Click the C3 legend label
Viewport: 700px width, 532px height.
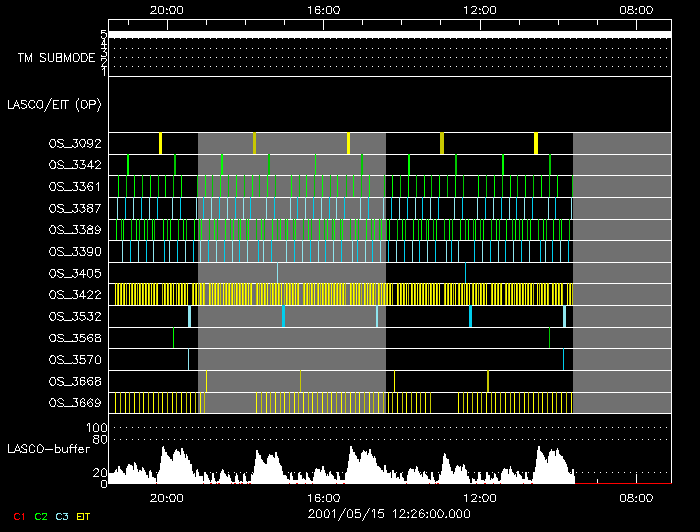[62, 515]
